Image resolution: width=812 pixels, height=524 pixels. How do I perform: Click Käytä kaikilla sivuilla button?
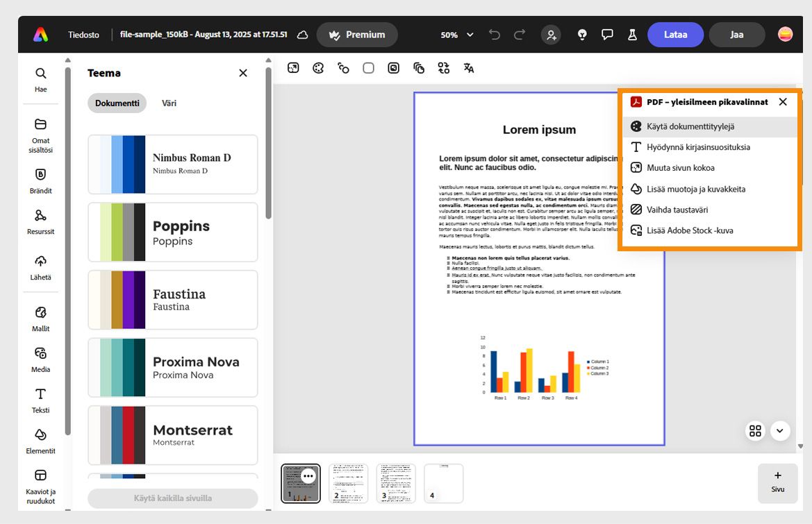click(173, 498)
